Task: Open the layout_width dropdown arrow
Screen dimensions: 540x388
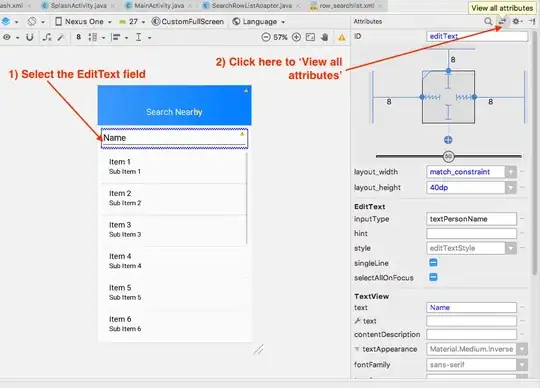Action: (511, 172)
